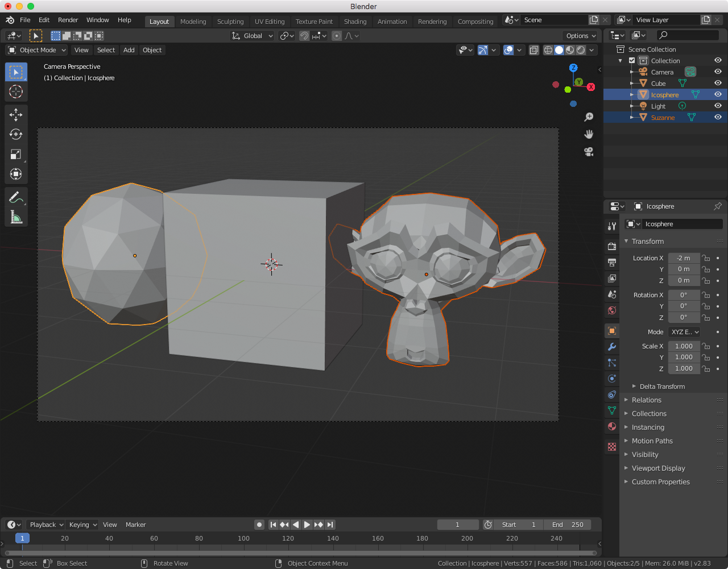Image resolution: width=728 pixels, height=569 pixels.
Task: Choose the 3D Cursor tool
Action: point(16,92)
